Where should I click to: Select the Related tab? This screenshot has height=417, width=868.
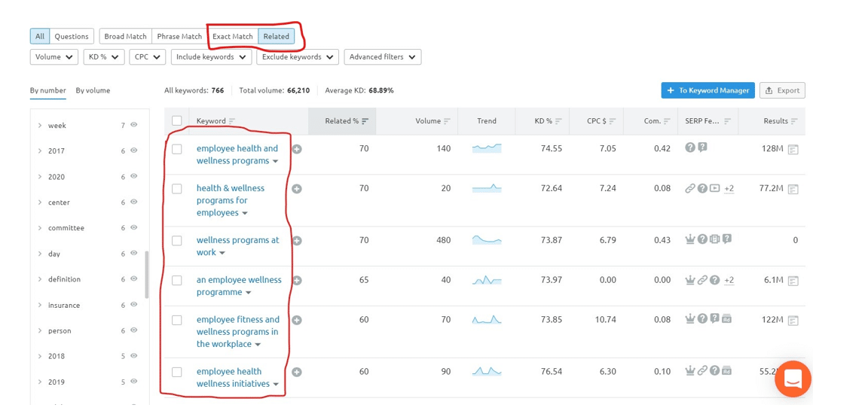click(x=277, y=36)
